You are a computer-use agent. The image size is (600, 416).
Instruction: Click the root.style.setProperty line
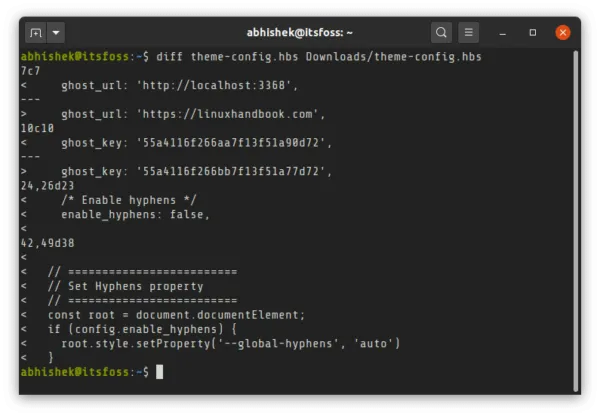[x=230, y=343]
